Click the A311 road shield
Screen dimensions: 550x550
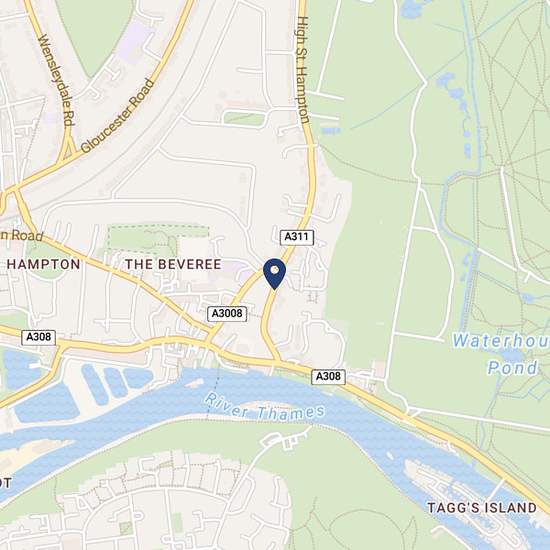297,237
